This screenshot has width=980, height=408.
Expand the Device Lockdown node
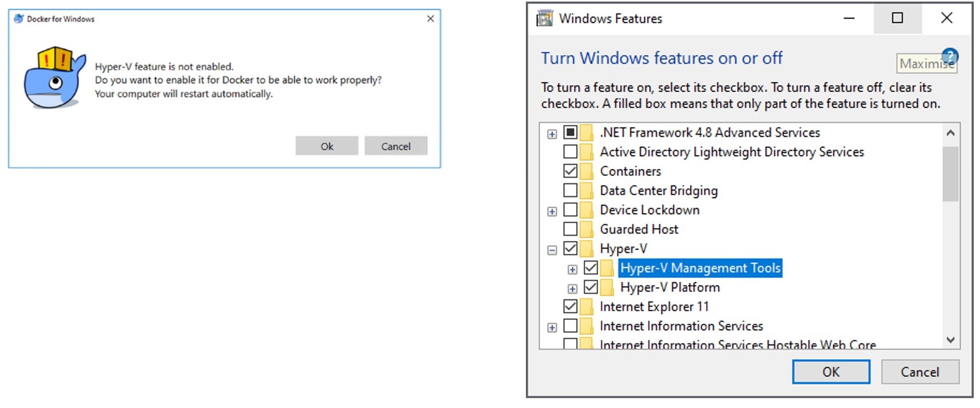[x=552, y=212]
